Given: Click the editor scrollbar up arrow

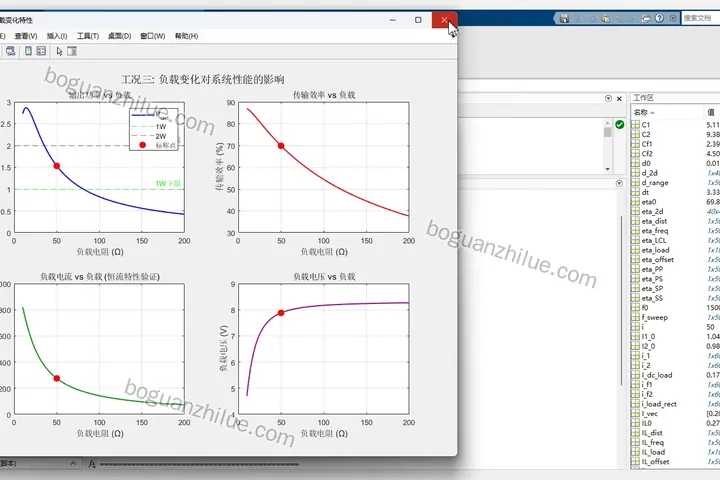Looking at the screenshot, I should click(607, 123).
